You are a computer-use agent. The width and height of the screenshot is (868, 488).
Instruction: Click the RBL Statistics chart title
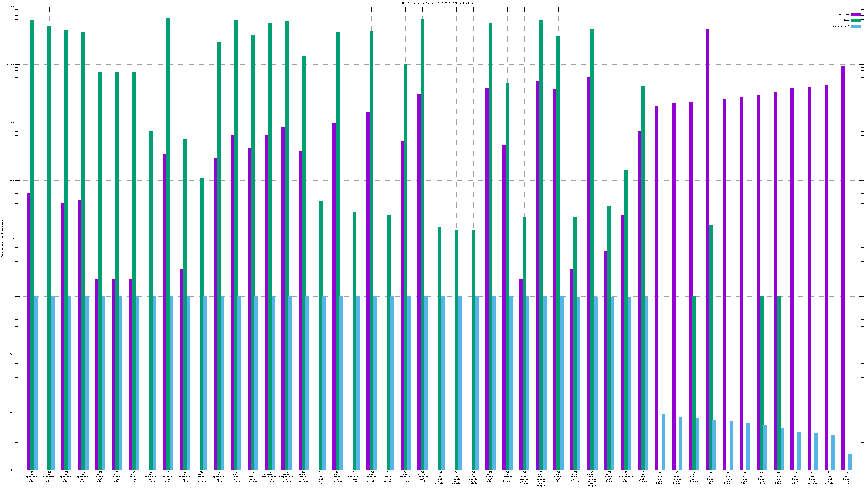[439, 3]
